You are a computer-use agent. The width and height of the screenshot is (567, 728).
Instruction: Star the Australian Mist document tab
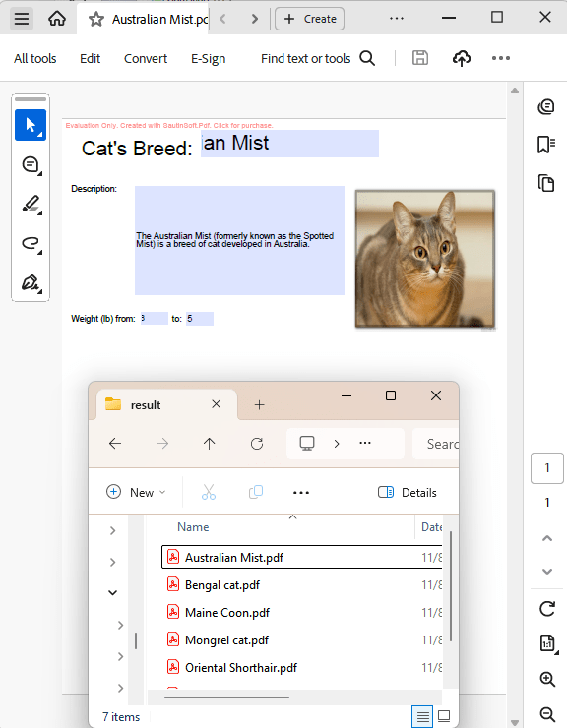[96, 19]
